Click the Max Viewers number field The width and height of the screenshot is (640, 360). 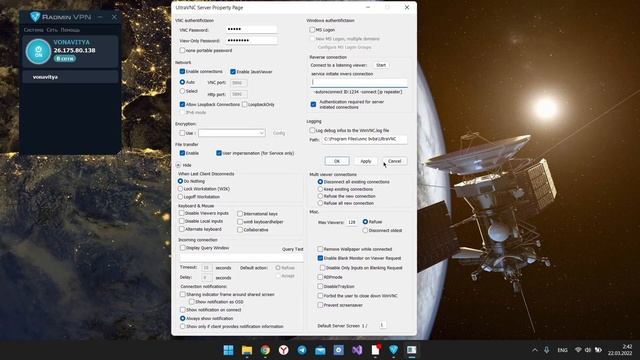352,222
